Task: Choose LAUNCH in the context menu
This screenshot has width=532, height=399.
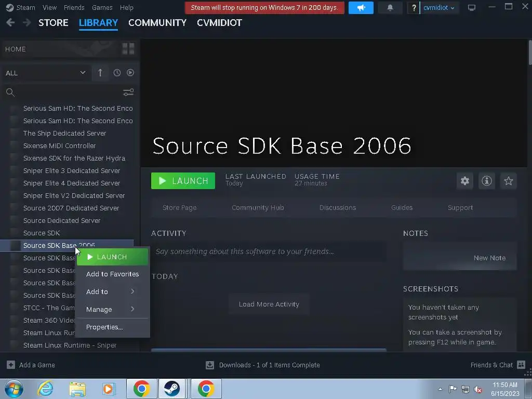Action: click(112, 257)
